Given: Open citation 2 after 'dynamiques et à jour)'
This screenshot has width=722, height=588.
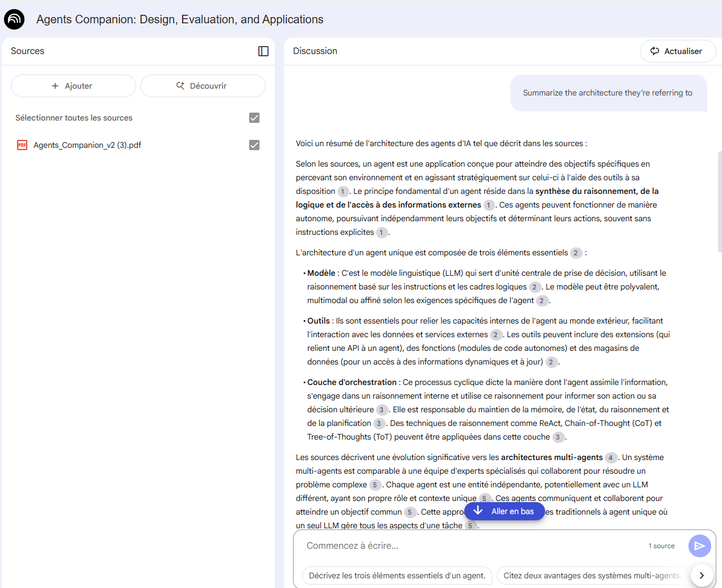Looking at the screenshot, I should click(551, 362).
